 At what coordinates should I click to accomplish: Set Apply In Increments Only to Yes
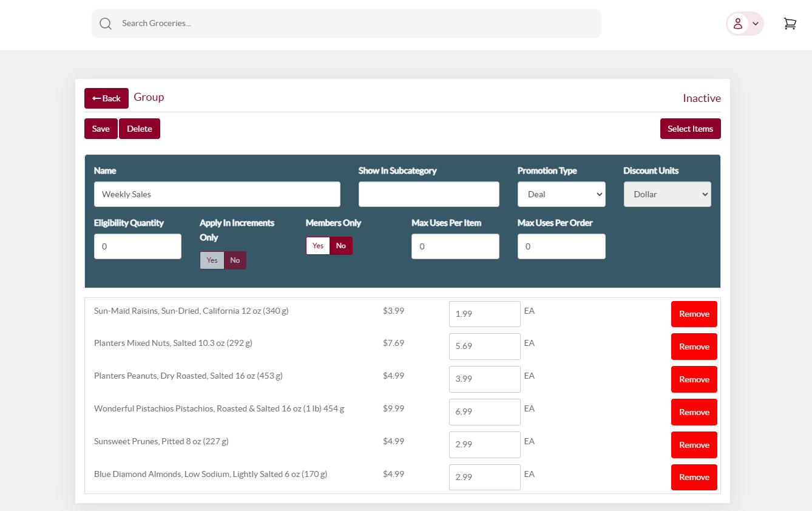point(212,260)
